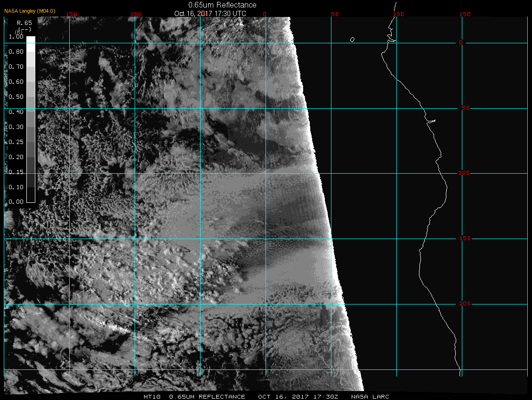This screenshot has height=400, width=532.
Task: Click the 'MT10' footer text
Action: (x=152, y=397)
